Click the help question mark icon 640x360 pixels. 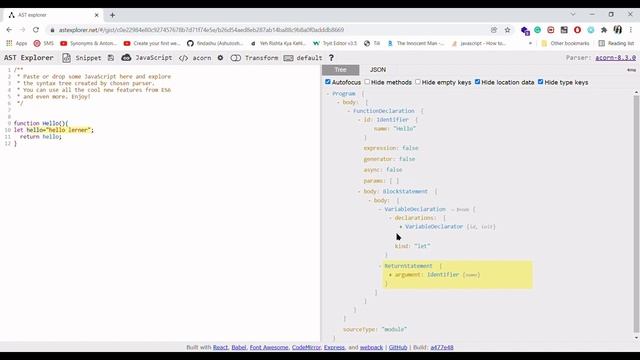click(x=331, y=58)
